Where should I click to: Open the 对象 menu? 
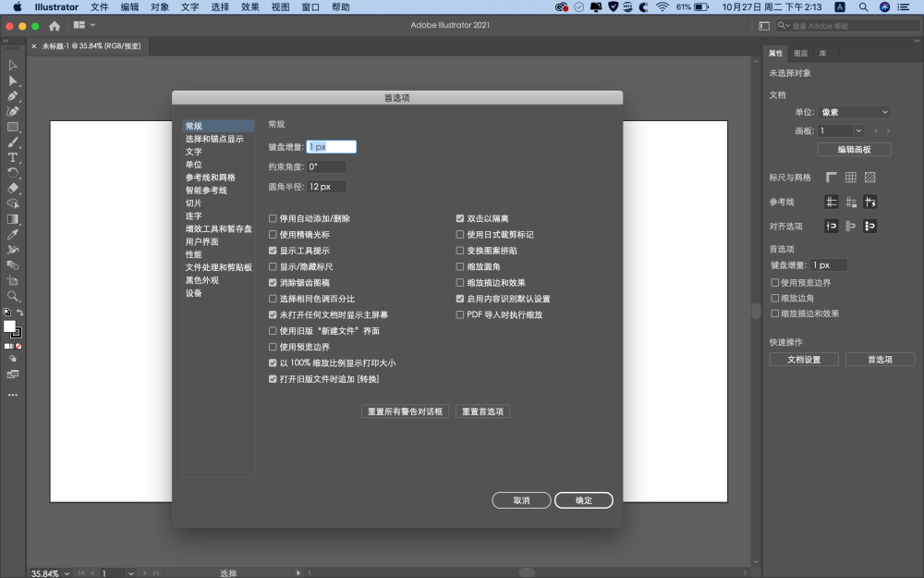pyautogui.click(x=160, y=7)
